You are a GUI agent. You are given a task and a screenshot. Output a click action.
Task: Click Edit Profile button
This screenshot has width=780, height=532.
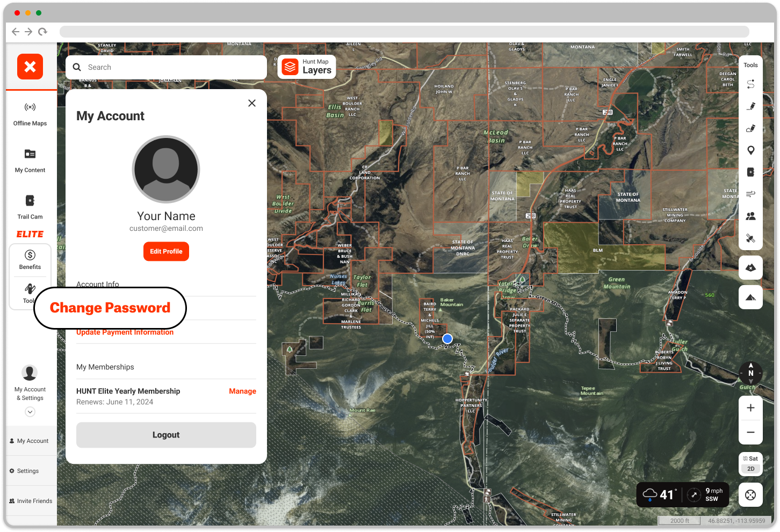click(x=166, y=251)
